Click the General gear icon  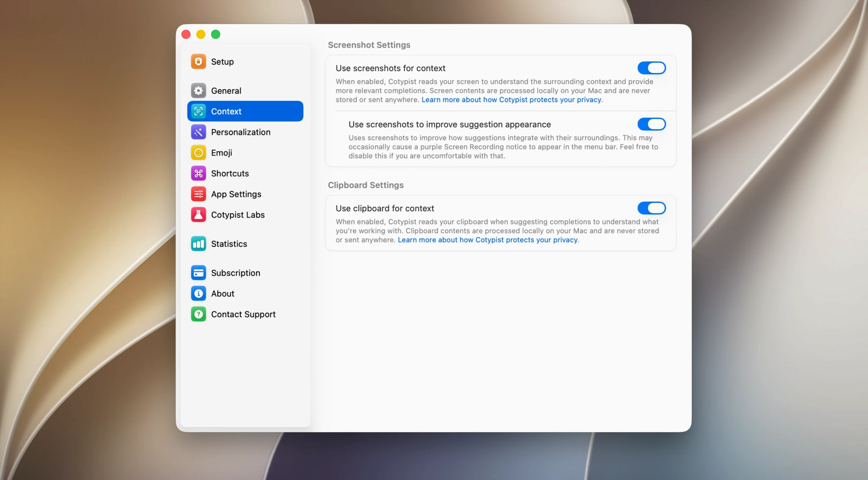coord(199,90)
